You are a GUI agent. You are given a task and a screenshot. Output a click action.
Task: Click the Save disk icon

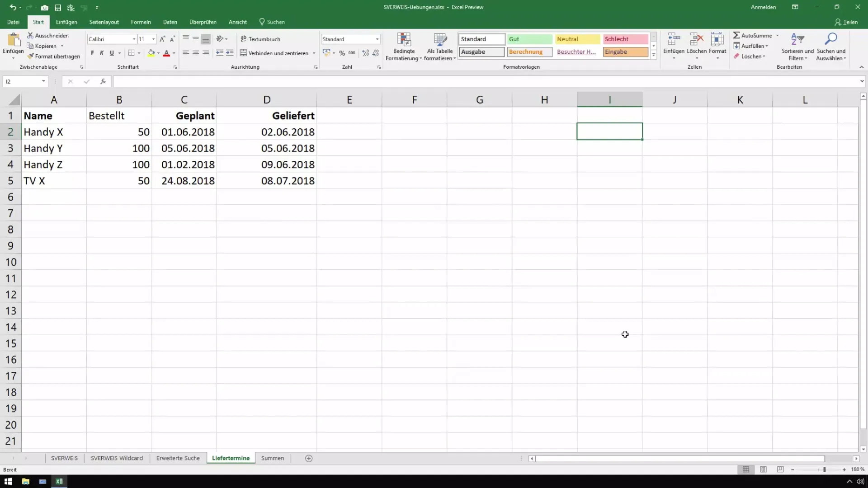58,8
